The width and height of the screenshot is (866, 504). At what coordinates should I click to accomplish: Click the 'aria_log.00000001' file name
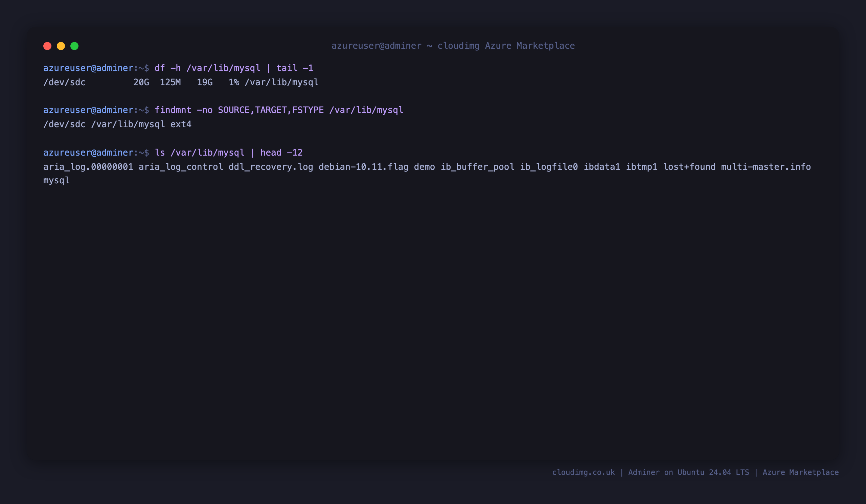click(x=88, y=167)
